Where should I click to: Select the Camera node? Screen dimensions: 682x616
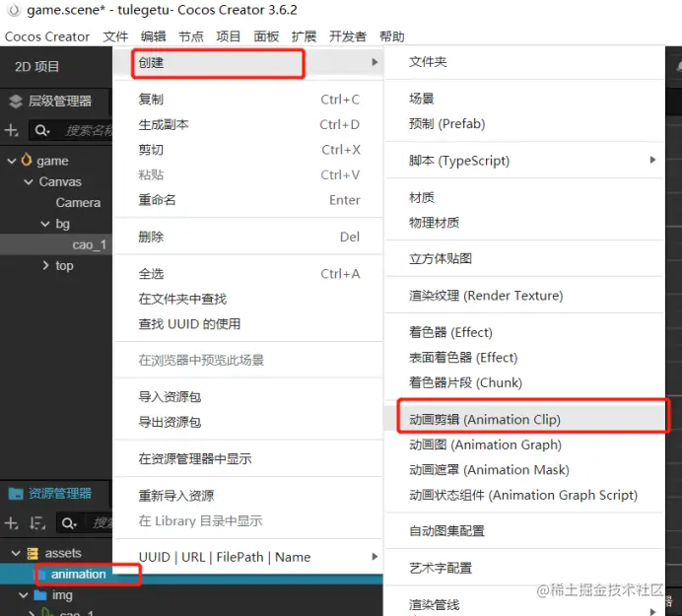(78, 203)
